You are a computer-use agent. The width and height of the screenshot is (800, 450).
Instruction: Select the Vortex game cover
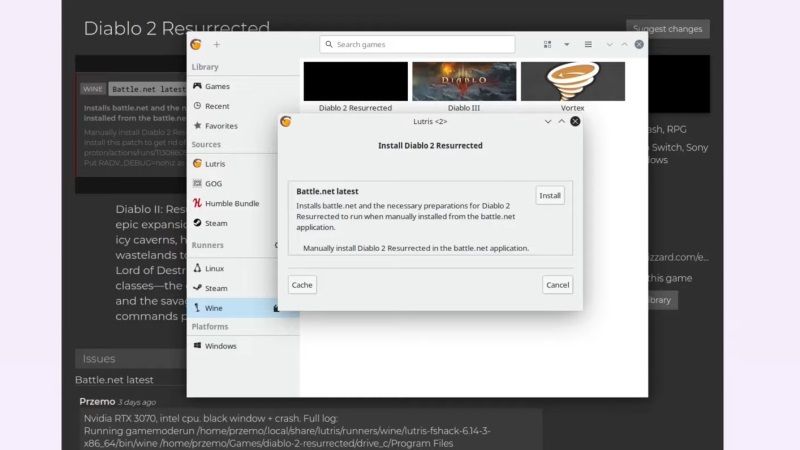[573, 81]
